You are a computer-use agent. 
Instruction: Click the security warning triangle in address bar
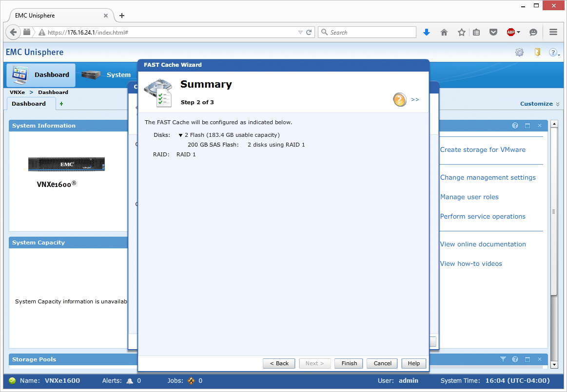(x=42, y=32)
